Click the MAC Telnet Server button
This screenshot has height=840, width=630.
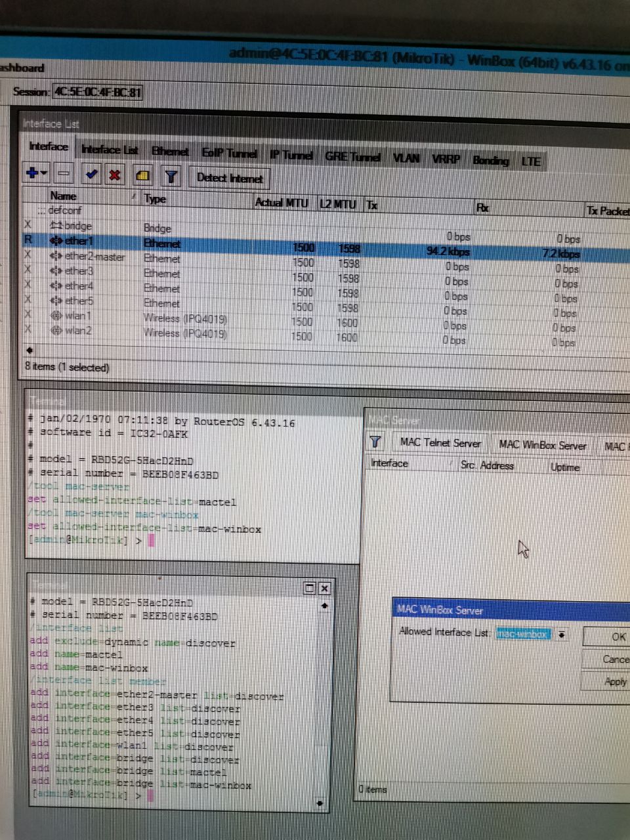(x=441, y=443)
